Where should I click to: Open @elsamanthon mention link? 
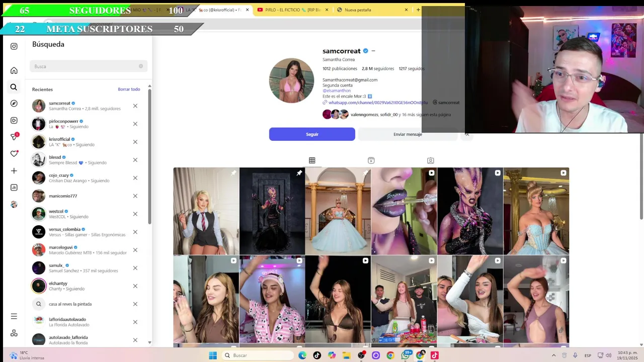(337, 91)
